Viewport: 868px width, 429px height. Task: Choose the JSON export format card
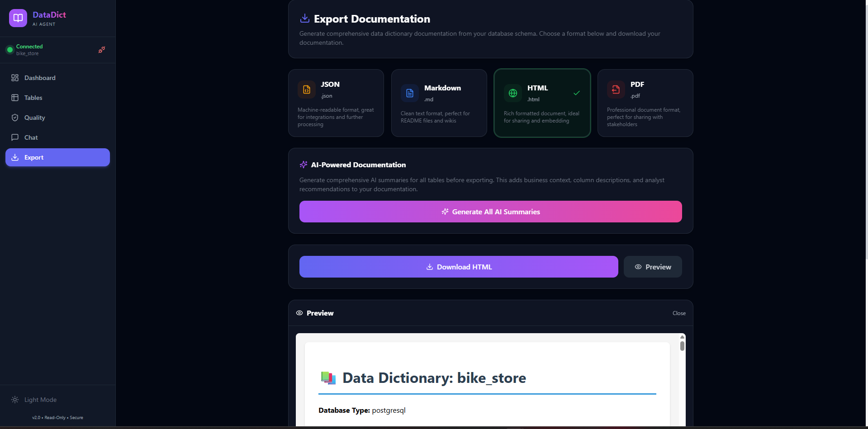pyautogui.click(x=336, y=103)
